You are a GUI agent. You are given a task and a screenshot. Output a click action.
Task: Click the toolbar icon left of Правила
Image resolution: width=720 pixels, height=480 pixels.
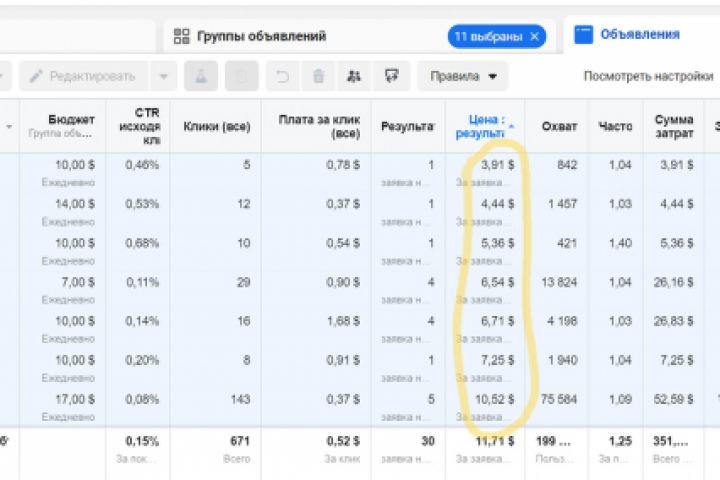(x=391, y=76)
